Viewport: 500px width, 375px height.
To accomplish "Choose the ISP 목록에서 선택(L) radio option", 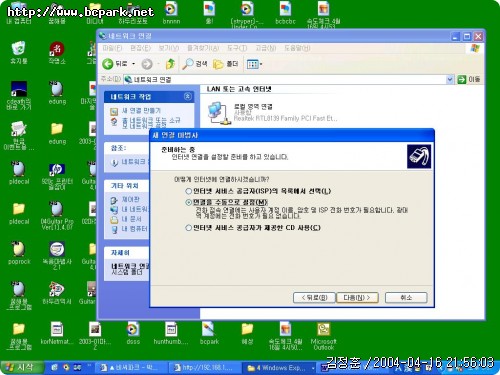I will click(x=188, y=191).
